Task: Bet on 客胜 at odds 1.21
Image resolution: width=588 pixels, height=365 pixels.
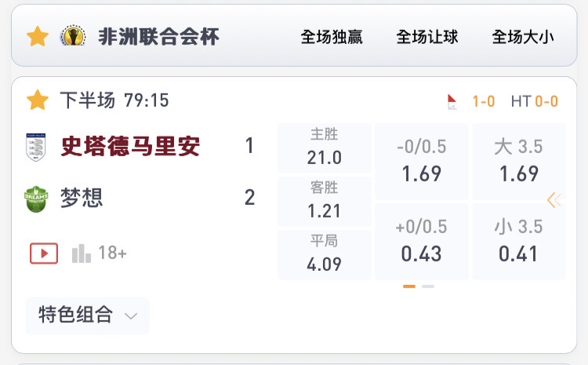Action: tap(325, 201)
